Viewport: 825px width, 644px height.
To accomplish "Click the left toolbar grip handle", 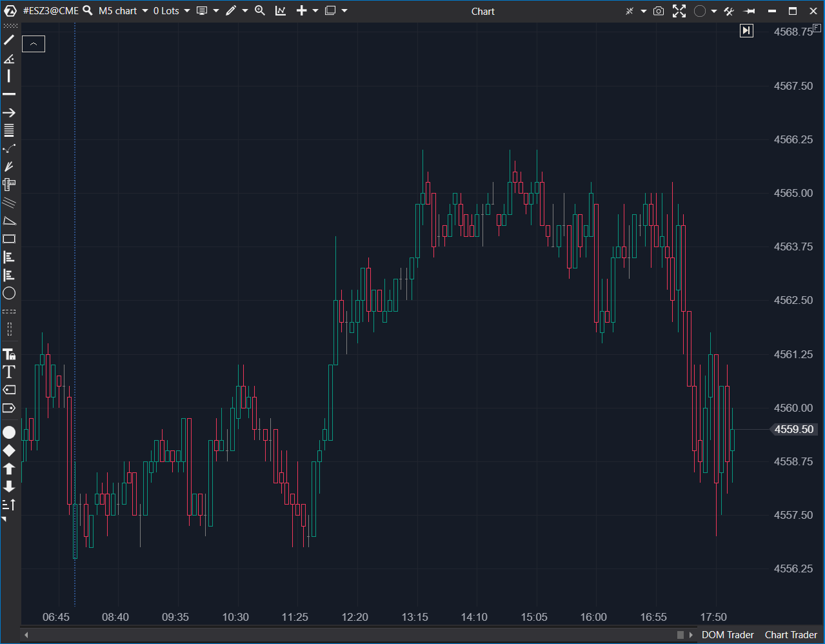I will 10,26.
